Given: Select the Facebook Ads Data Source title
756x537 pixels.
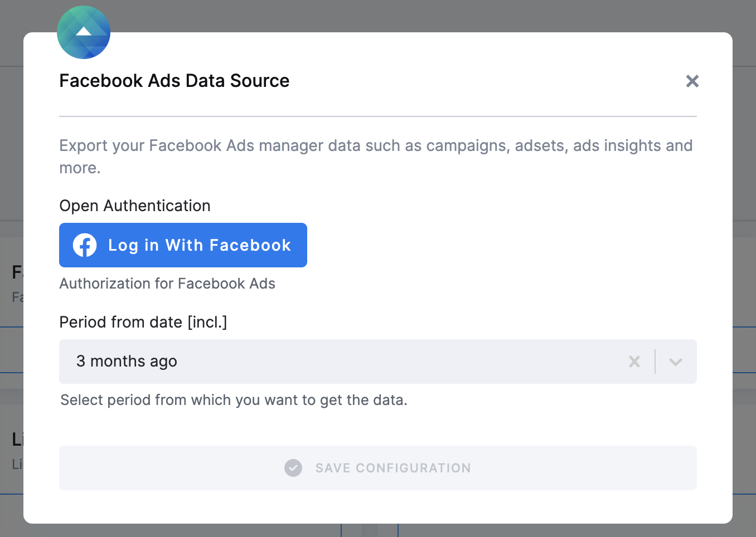Looking at the screenshot, I should point(174,80).
